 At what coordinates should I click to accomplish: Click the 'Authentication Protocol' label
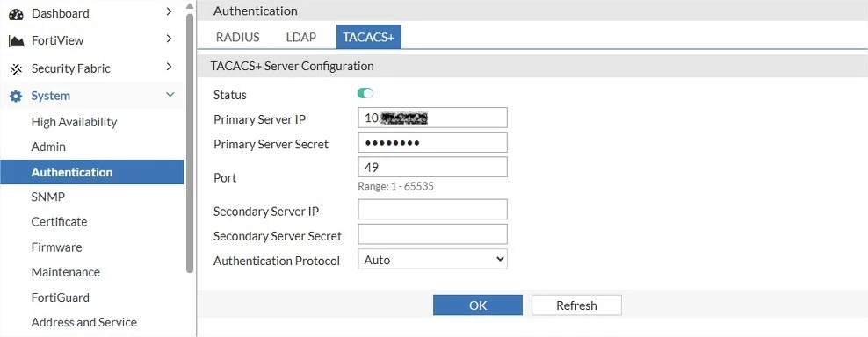277,261
